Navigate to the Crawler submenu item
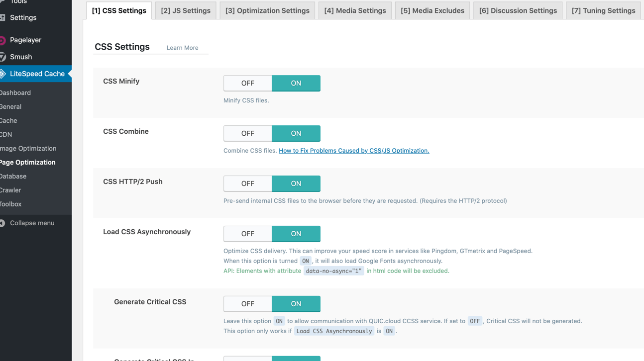 click(x=10, y=190)
